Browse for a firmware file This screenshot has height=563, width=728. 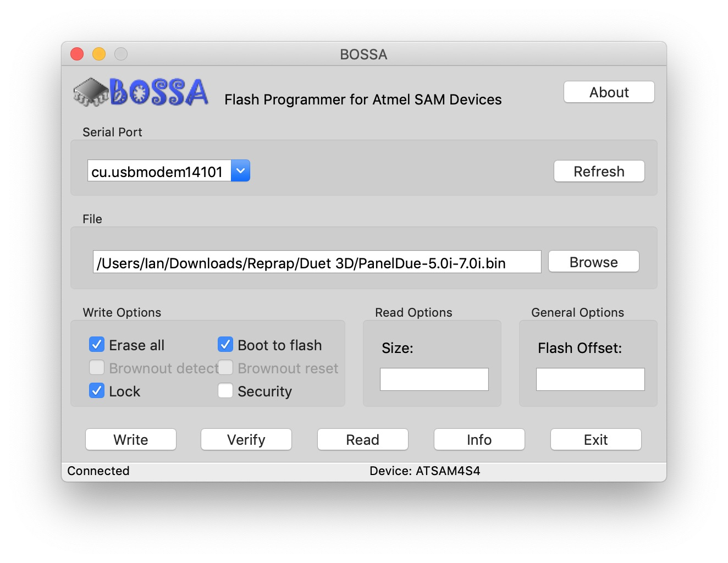pos(594,262)
